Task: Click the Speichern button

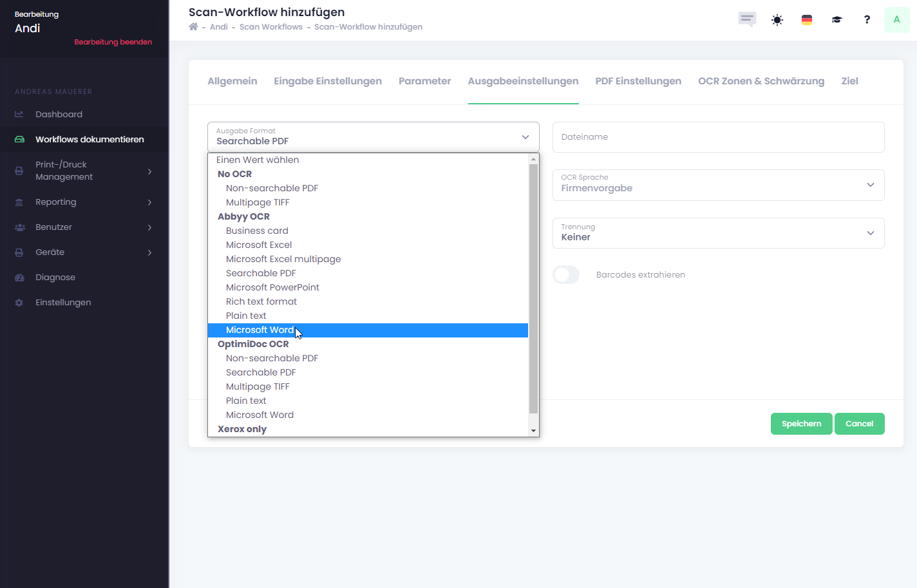Action: click(802, 424)
